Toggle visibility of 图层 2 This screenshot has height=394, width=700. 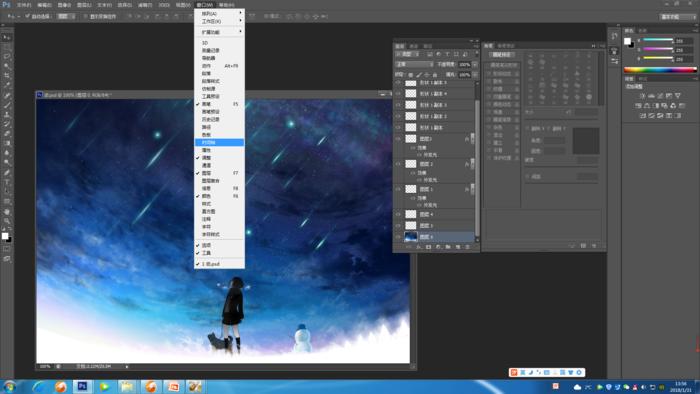398,164
